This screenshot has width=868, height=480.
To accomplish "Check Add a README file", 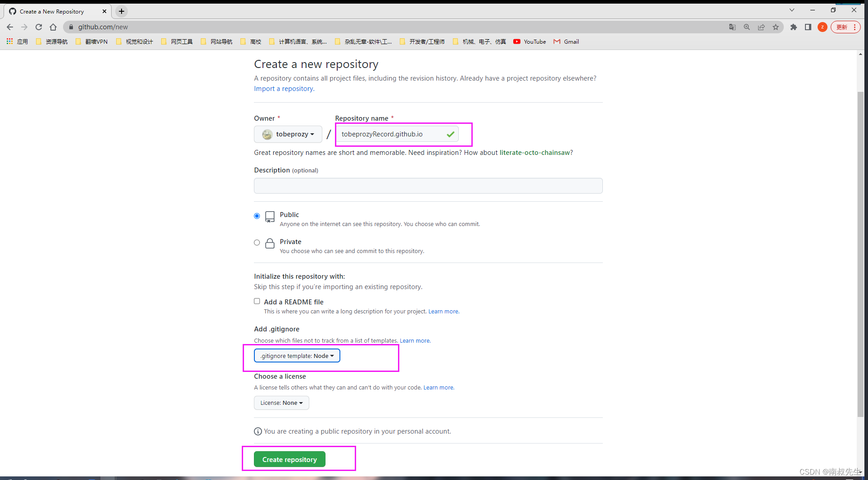I will point(257,301).
